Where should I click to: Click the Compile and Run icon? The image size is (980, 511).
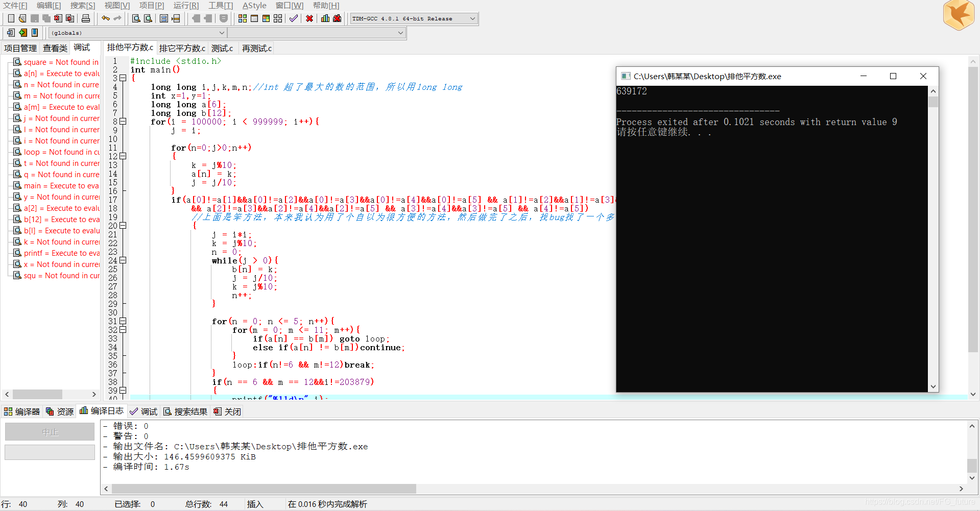pyautogui.click(x=266, y=19)
